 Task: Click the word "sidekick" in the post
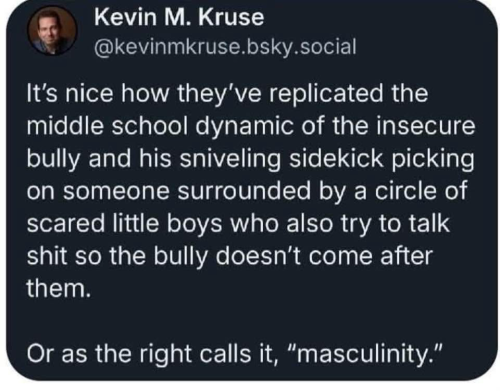[336, 158]
